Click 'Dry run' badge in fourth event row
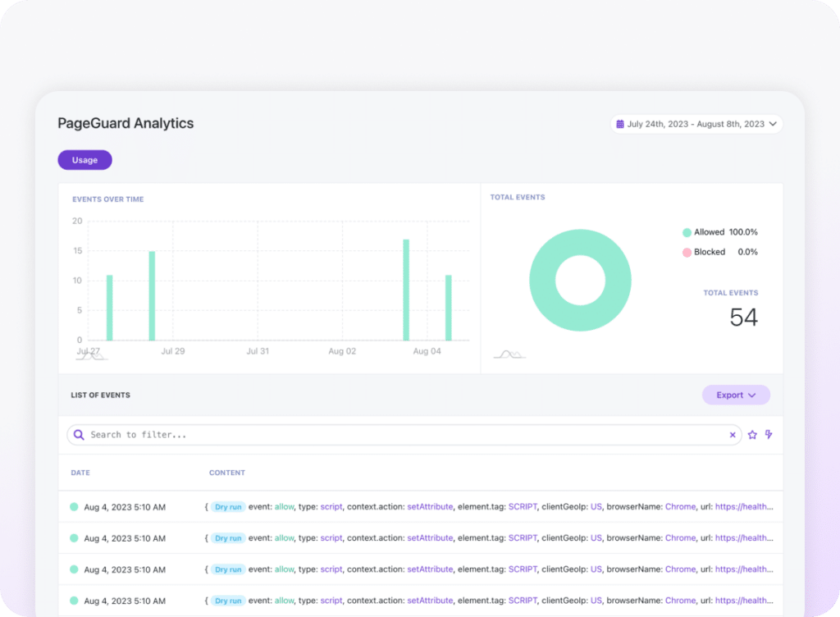The height and width of the screenshot is (617, 840). (228, 601)
